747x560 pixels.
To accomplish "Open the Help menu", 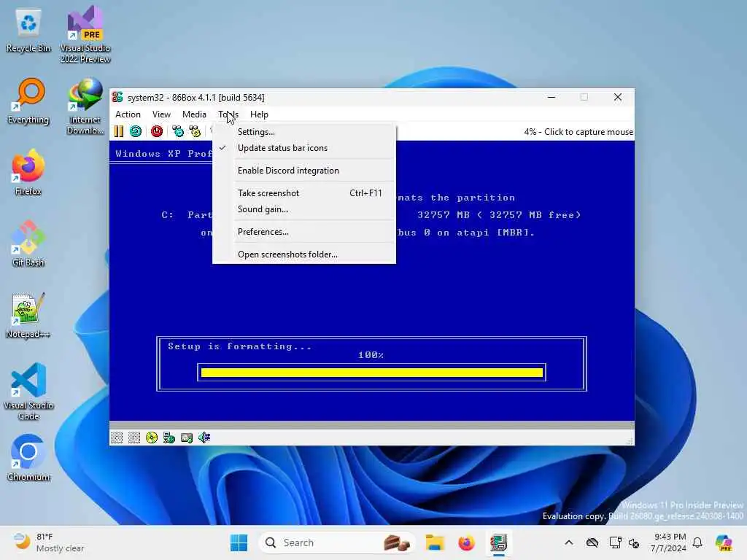I will coord(259,114).
